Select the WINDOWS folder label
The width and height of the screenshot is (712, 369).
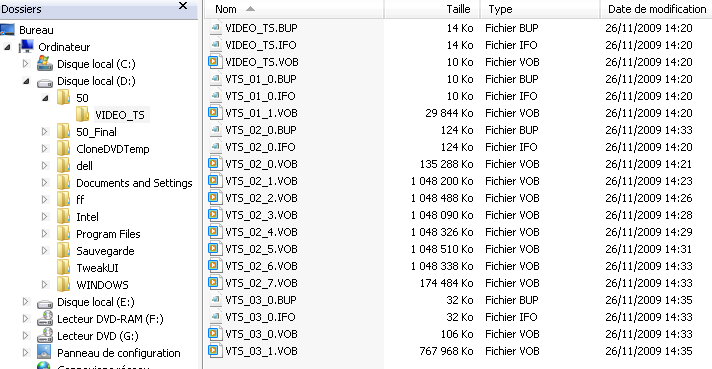pyautogui.click(x=102, y=285)
